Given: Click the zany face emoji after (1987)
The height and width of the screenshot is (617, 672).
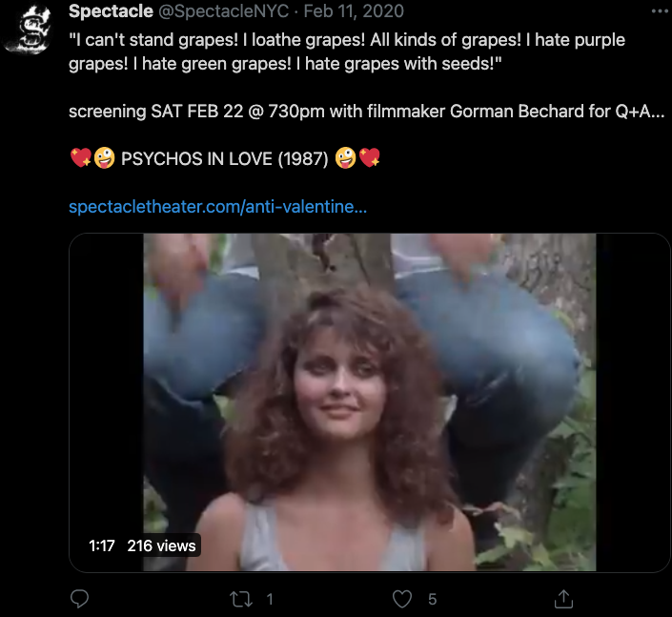Looking at the screenshot, I should [x=345, y=158].
